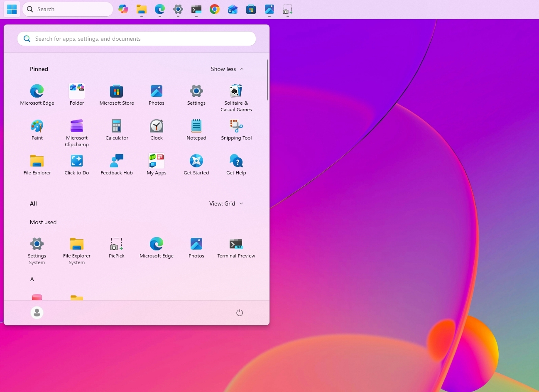539x392 pixels.
Task: Open PicPick from the taskbar
Action: point(288,9)
